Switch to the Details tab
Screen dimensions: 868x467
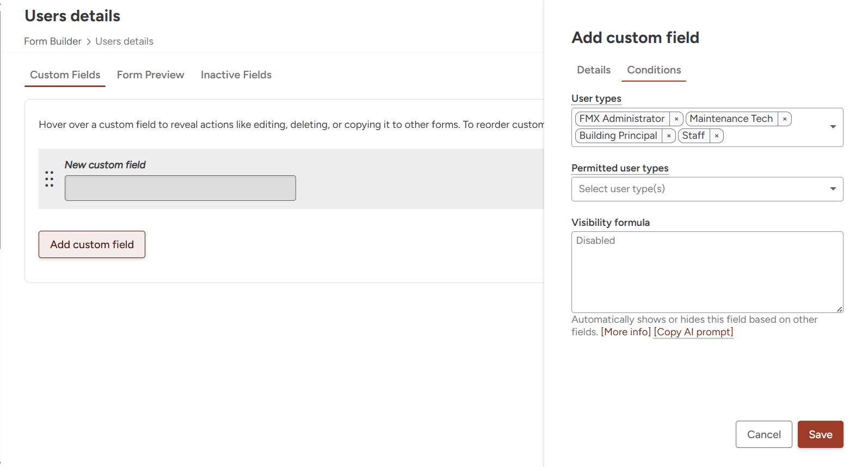[x=593, y=70]
